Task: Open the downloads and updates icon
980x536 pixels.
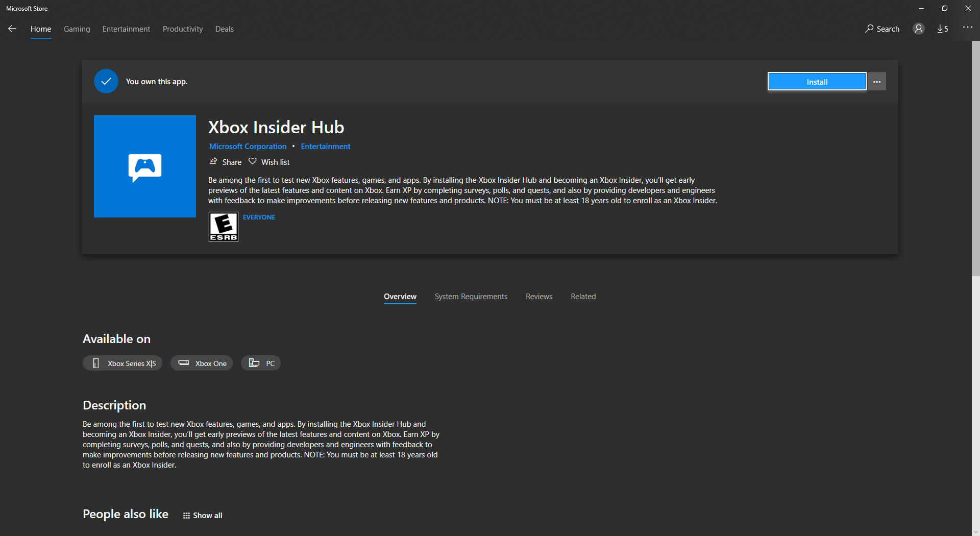Action: pos(942,29)
